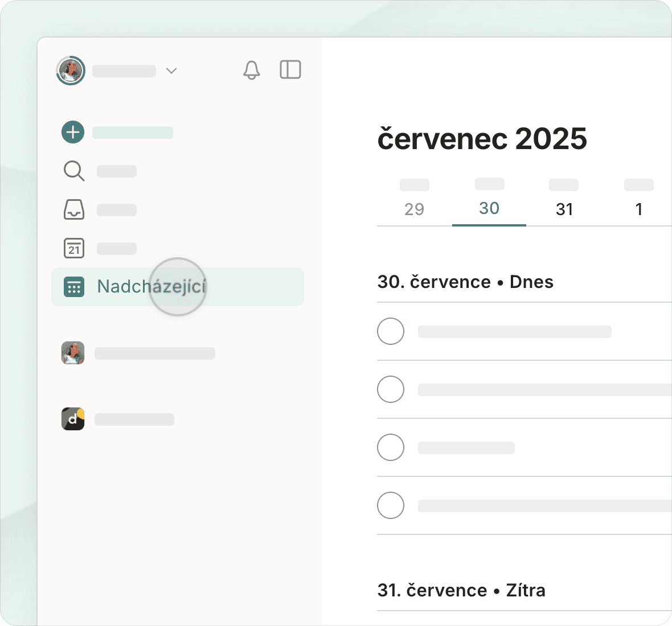Open the inbox tray icon

coord(73,209)
